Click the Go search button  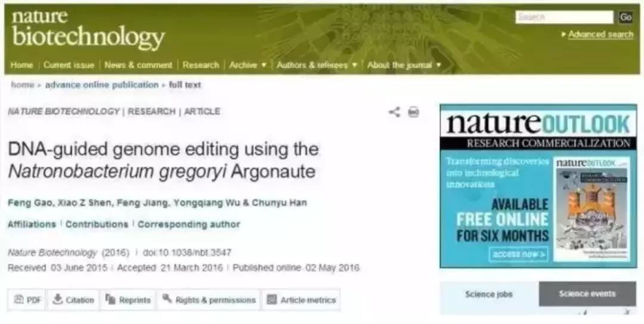click(626, 17)
